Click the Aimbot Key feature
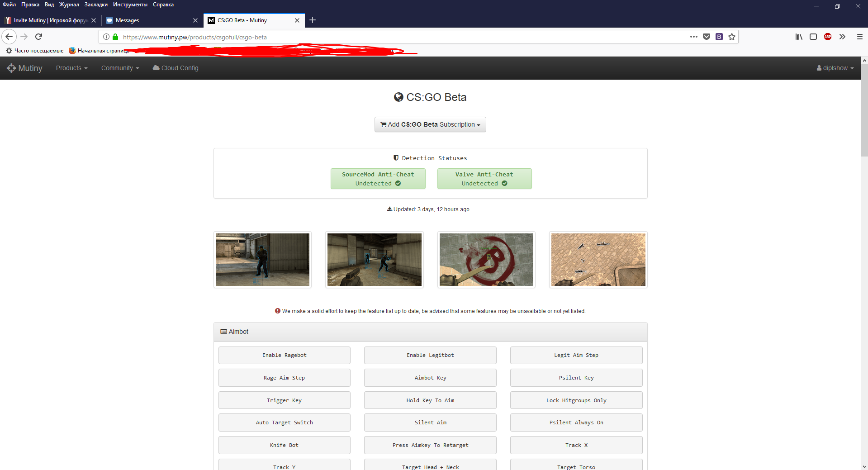 pos(430,378)
